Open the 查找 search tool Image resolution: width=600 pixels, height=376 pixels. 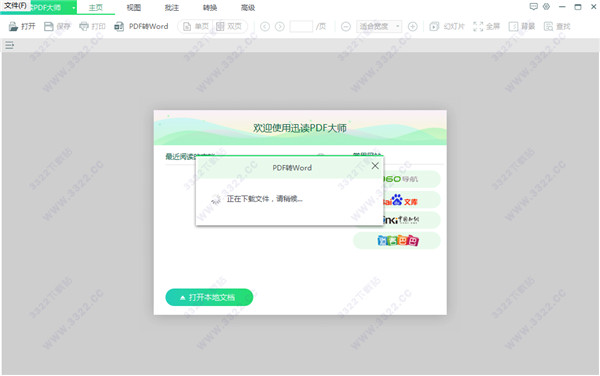pos(557,26)
